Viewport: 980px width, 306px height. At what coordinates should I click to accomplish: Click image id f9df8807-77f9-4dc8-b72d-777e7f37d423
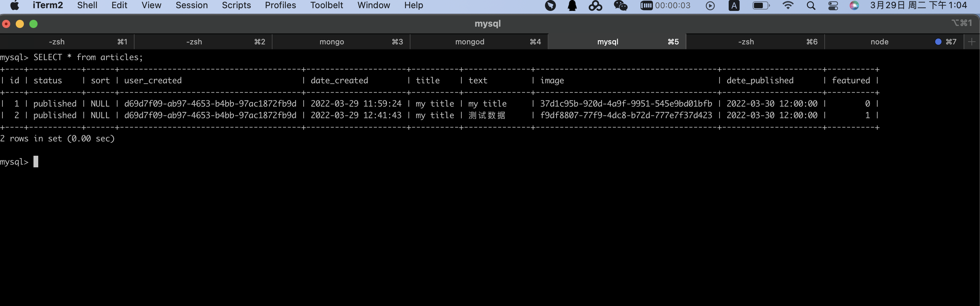[626, 115]
